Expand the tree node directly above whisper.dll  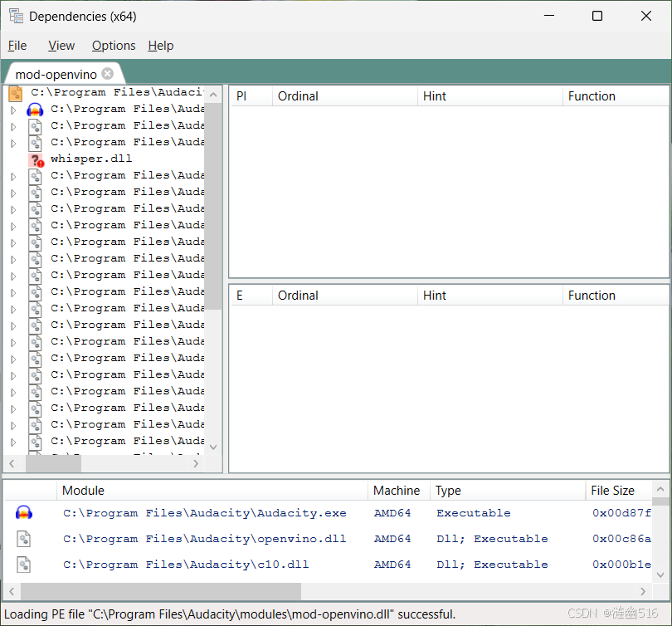13,143
